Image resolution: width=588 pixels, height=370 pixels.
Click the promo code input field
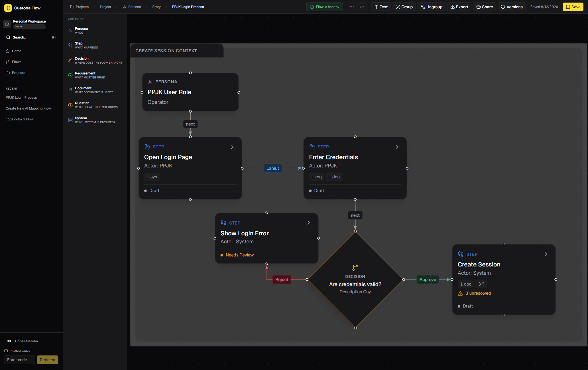(x=19, y=360)
